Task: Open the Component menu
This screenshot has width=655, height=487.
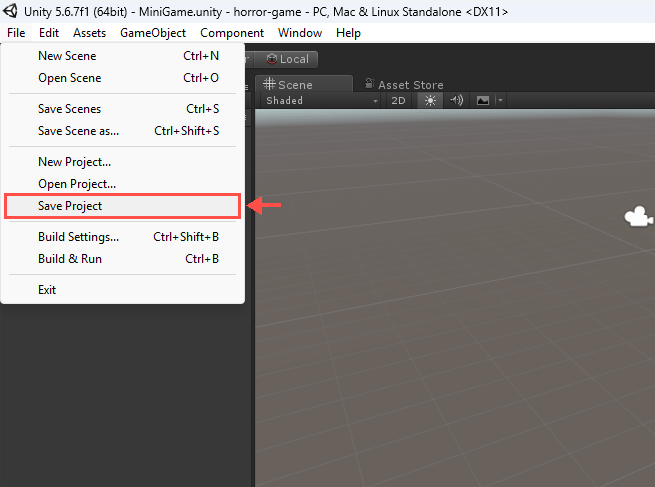Action: pos(232,33)
